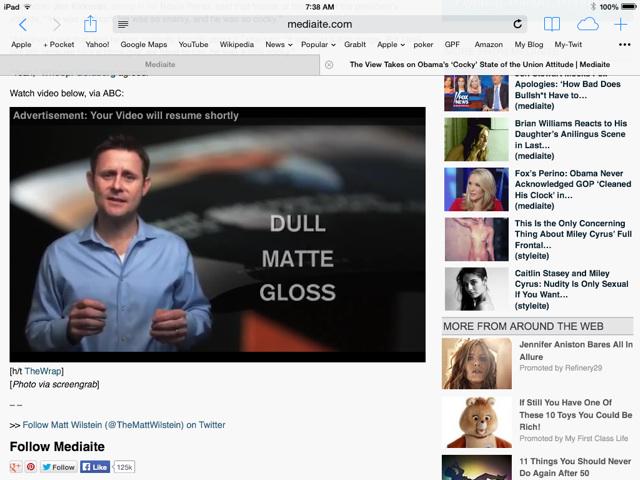Click the Jennifer Aniston thumbnail
640x480 pixels.
[476, 363]
